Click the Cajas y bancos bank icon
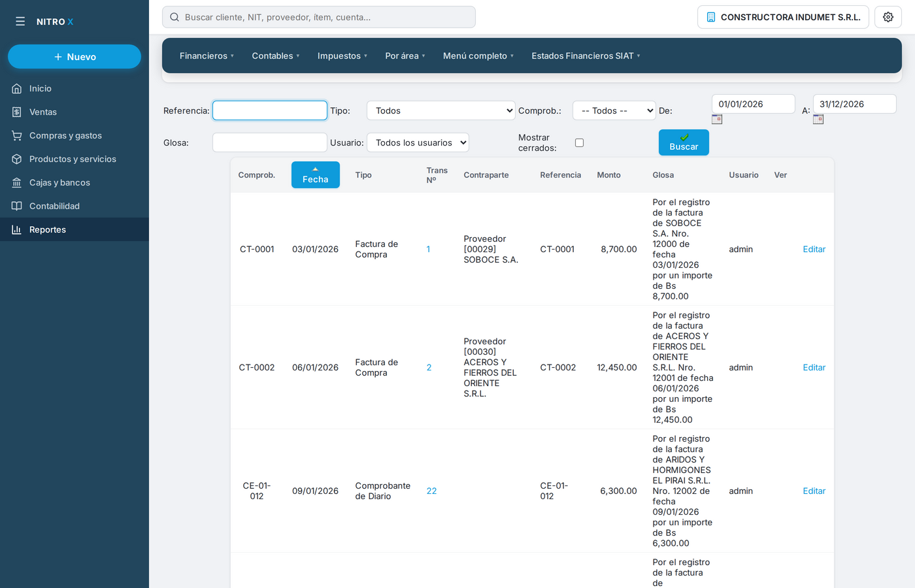The height and width of the screenshot is (588, 915). (x=17, y=182)
